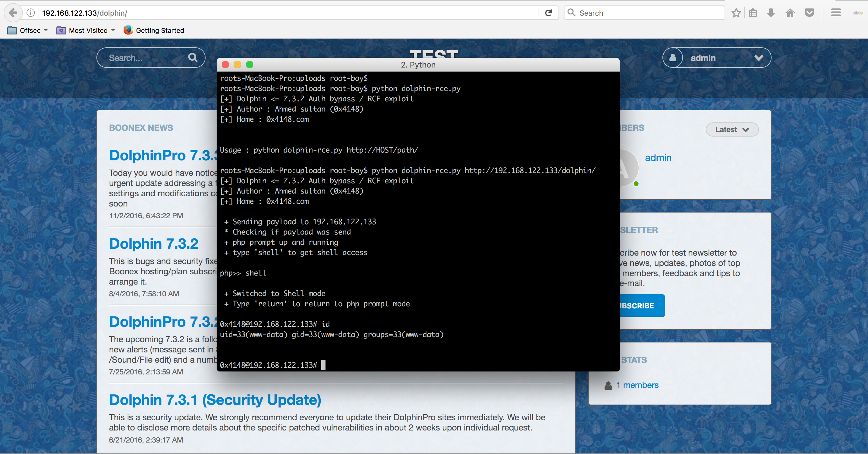Click the 'Usage : python dolphin-rce.py' line
The image size is (868, 454).
[319, 150]
